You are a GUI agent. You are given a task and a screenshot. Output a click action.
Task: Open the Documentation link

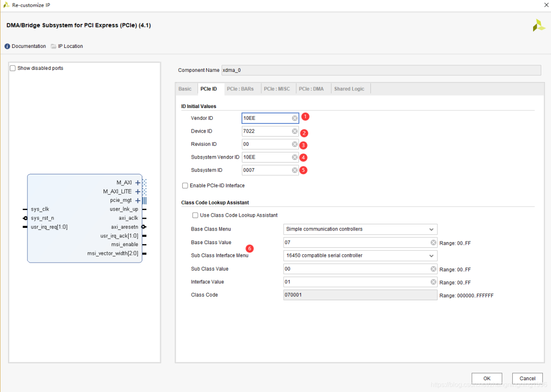click(x=29, y=46)
